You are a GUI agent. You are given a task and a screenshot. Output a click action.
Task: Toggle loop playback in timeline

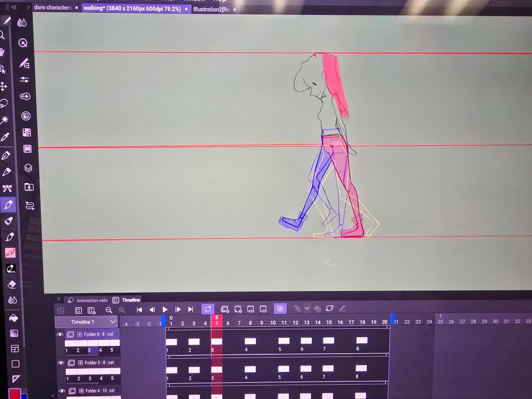[207, 309]
